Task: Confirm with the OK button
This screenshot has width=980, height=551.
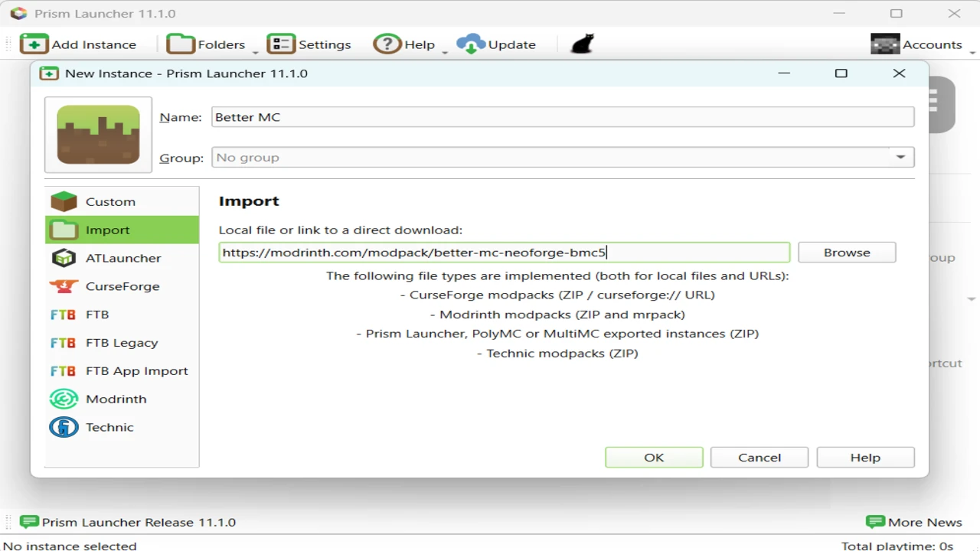Action: pos(654,458)
